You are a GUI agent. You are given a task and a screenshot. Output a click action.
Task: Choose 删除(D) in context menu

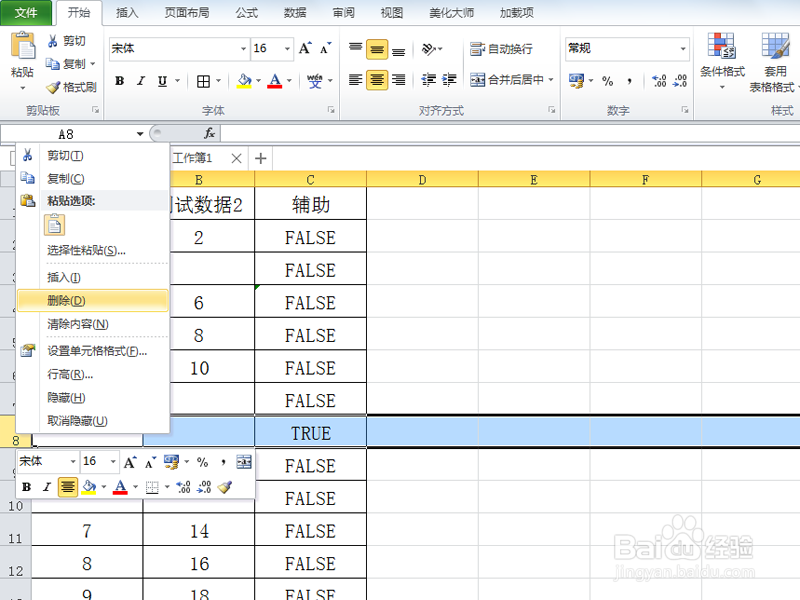click(x=93, y=301)
